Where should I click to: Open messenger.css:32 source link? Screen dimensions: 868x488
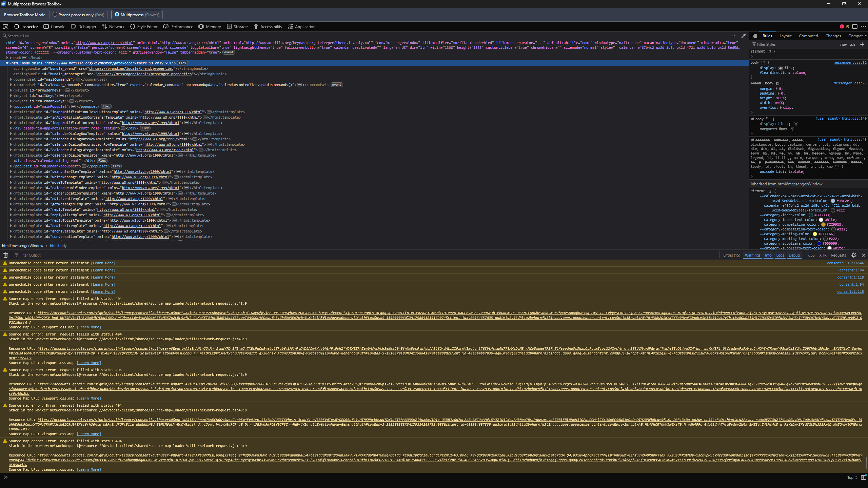(850, 62)
